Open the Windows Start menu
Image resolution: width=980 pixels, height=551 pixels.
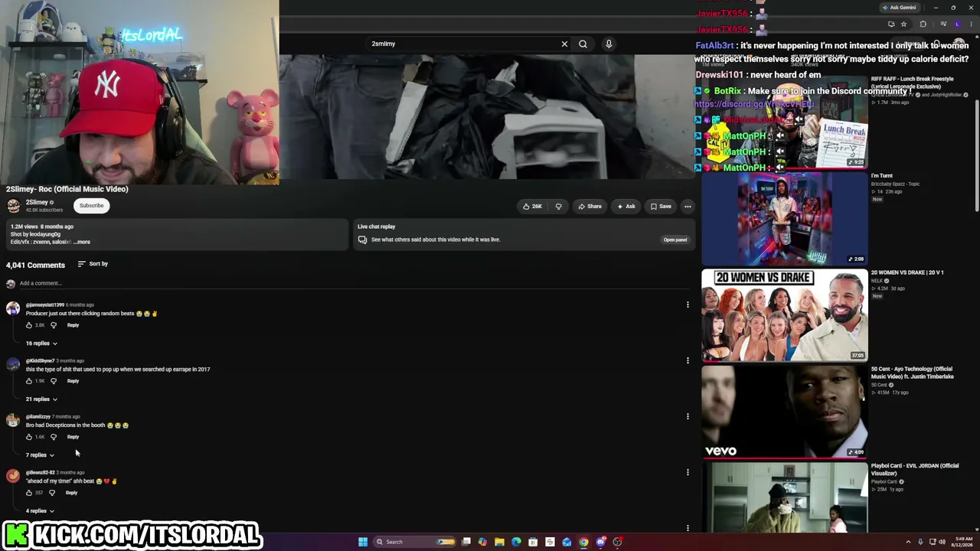pos(363,542)
